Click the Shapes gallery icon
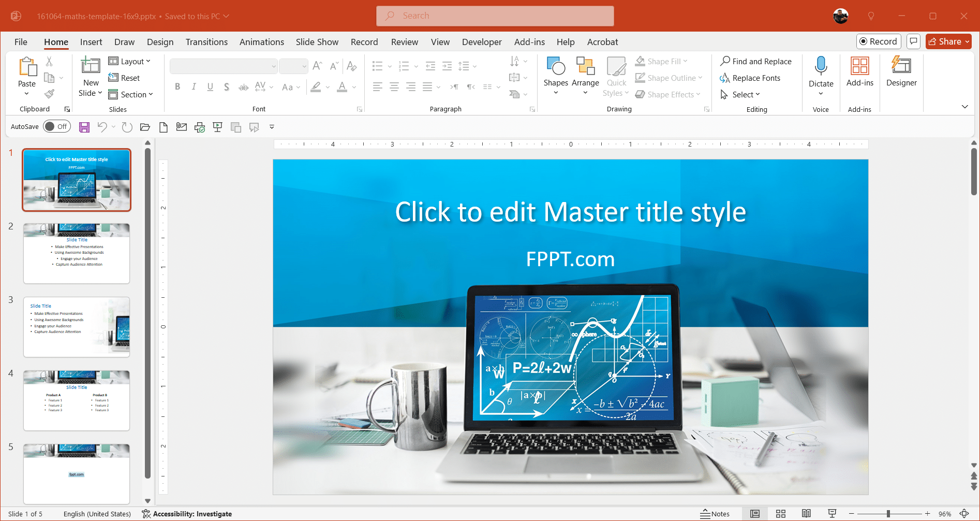 point(556,66)
